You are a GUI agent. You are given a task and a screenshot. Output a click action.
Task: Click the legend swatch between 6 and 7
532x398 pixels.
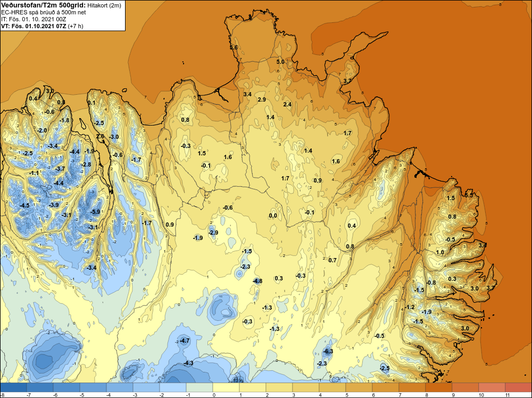[x=386, y=387]
